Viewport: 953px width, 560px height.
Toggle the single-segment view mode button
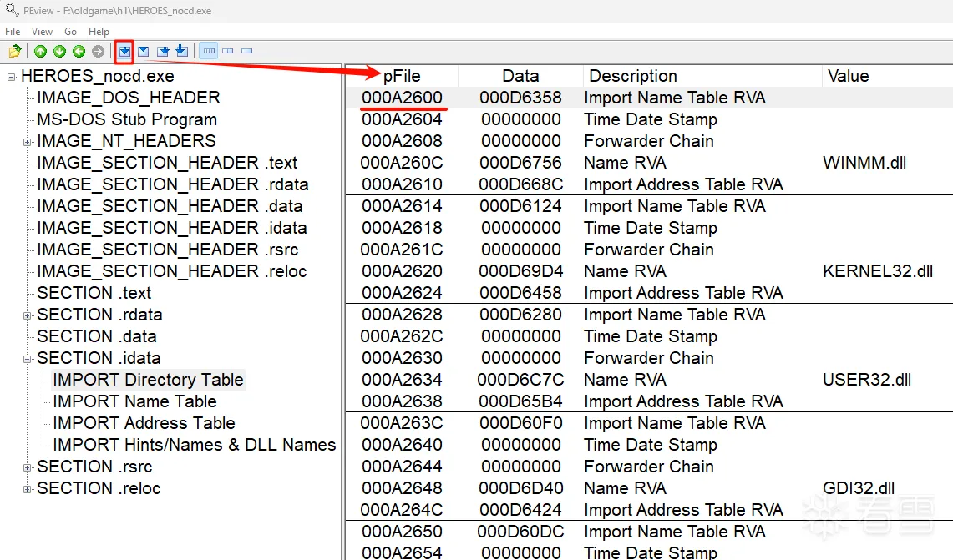click(x=246, y=52)
